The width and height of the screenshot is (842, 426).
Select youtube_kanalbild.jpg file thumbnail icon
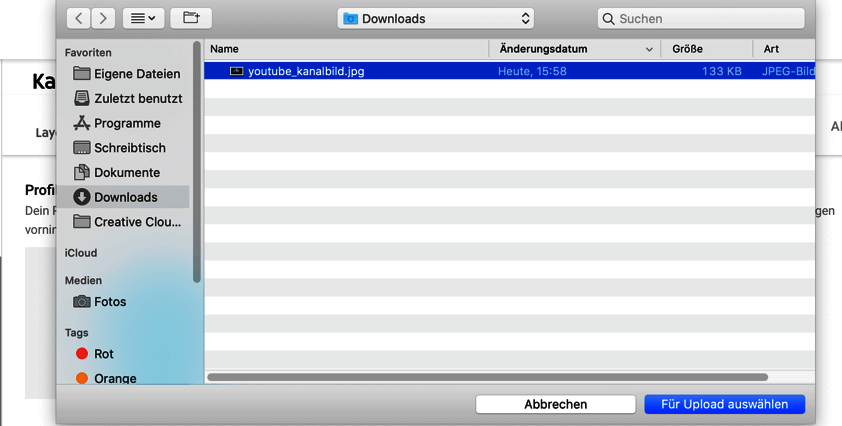236,71
